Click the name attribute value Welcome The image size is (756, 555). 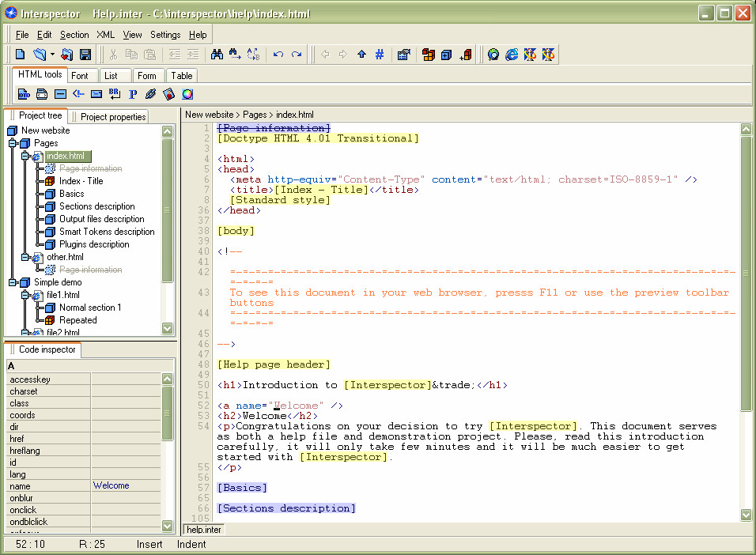127,485
